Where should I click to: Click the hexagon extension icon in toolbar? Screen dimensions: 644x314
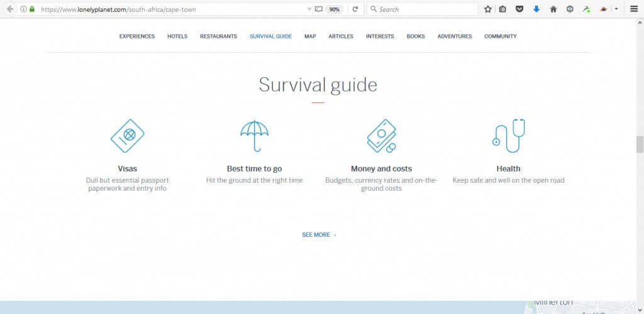(570, 9)
